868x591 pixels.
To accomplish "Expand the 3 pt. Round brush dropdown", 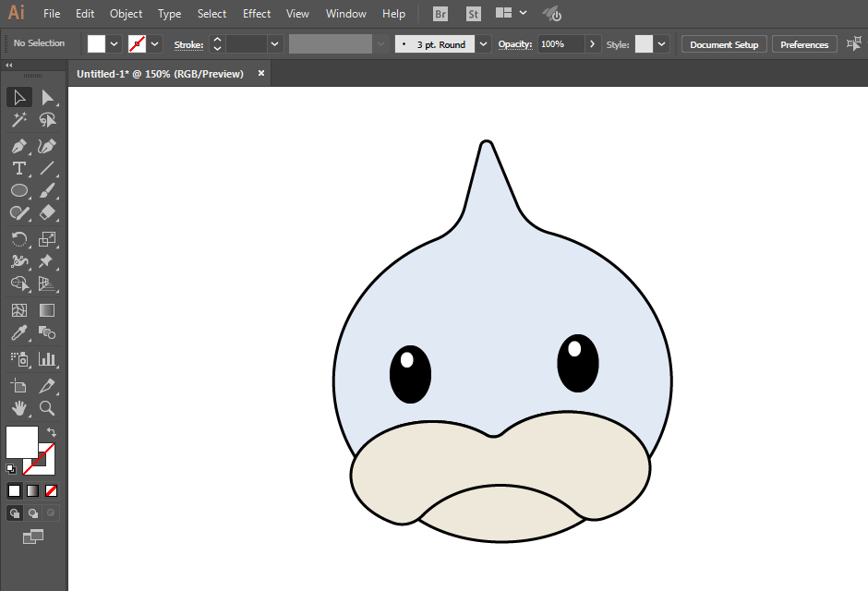I will [x=484, y=43].
